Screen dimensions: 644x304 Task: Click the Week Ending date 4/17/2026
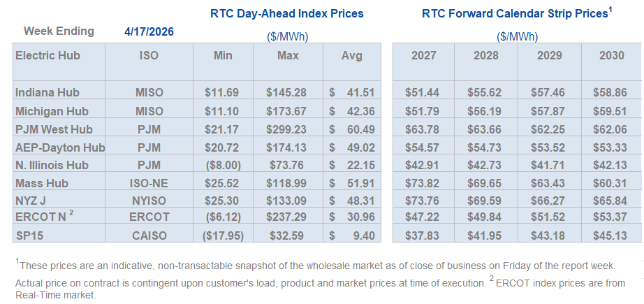point(149,31)
